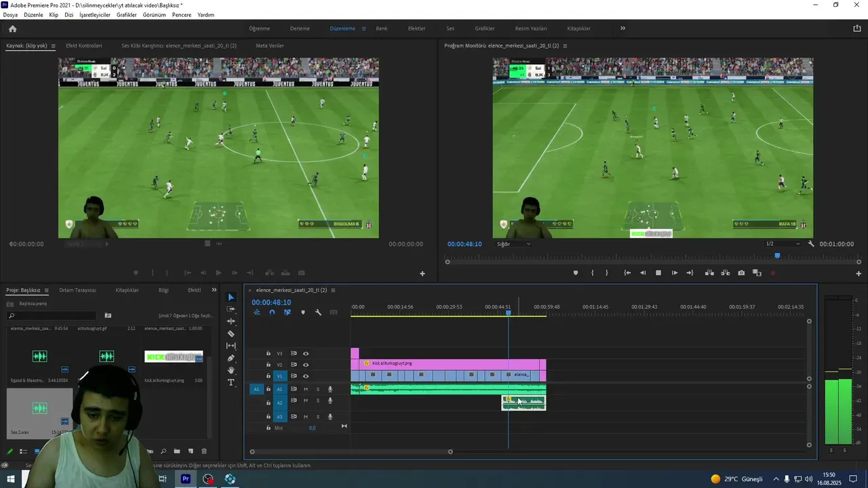
Task: Click Extract button in Program Monitor
Action: tap(725, 272)
